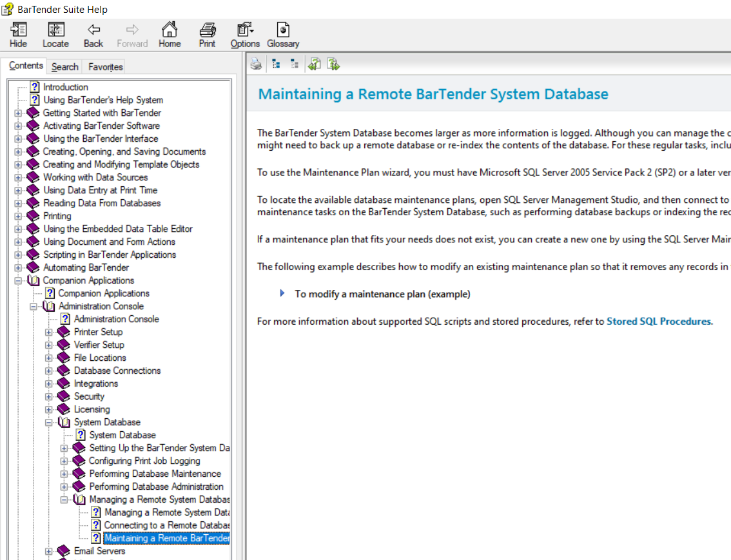Collapse the System Database node
Image resolution: width=731 pixels, height=560 pixels.
click(x=48, y=423)
